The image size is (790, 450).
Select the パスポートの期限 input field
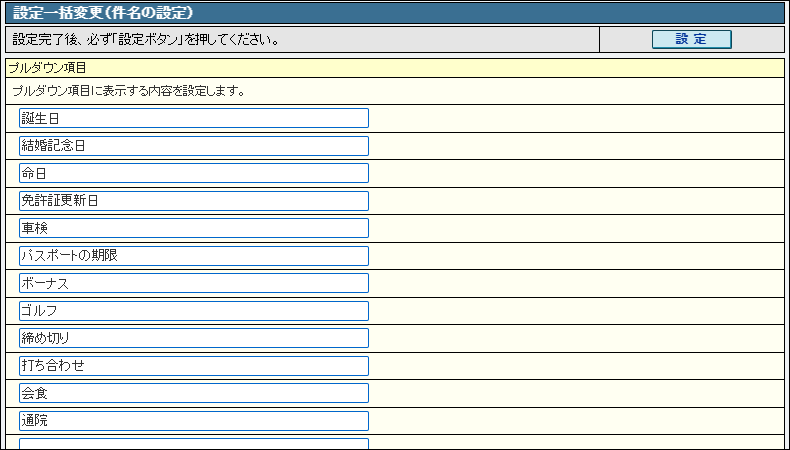point(194,255)
